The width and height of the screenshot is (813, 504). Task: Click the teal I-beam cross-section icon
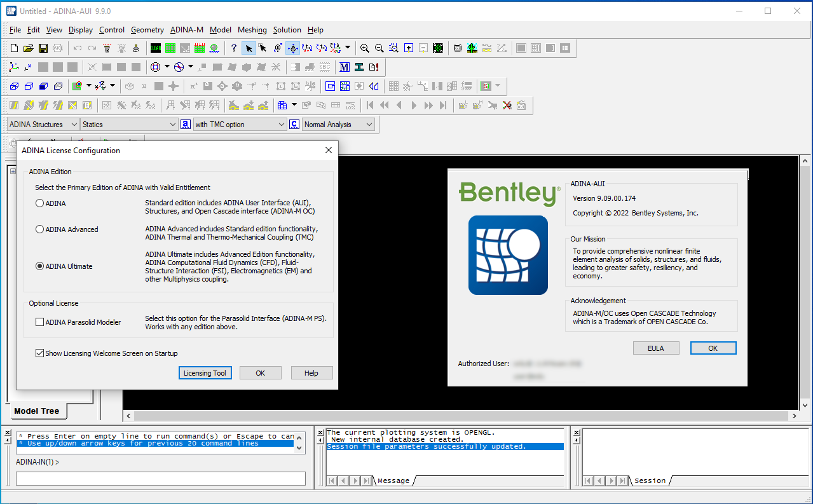click(359, 67)
